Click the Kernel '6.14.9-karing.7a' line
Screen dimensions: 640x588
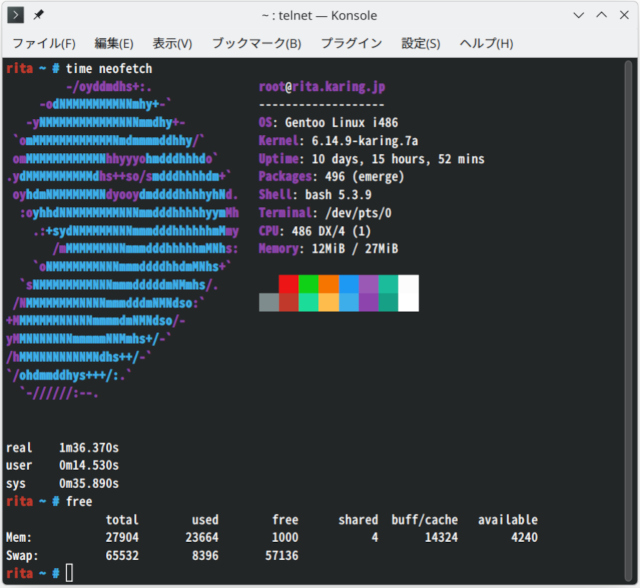(x=338, y=141)
